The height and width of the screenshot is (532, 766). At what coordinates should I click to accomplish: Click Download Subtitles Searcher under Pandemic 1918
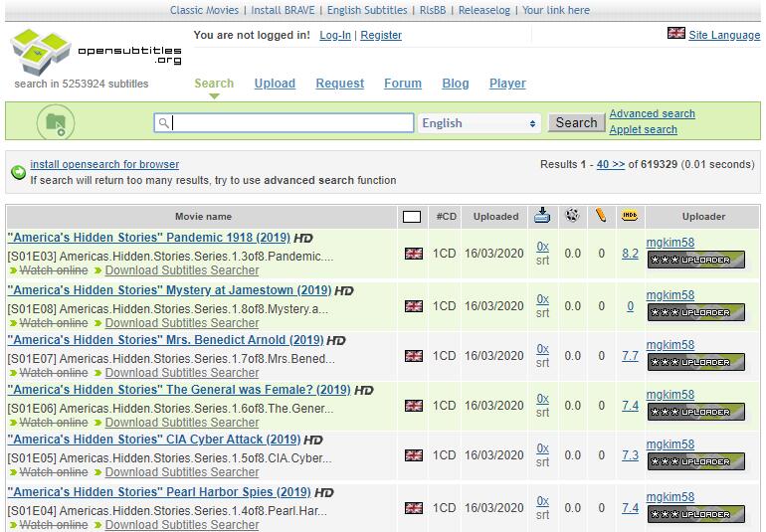182,270
